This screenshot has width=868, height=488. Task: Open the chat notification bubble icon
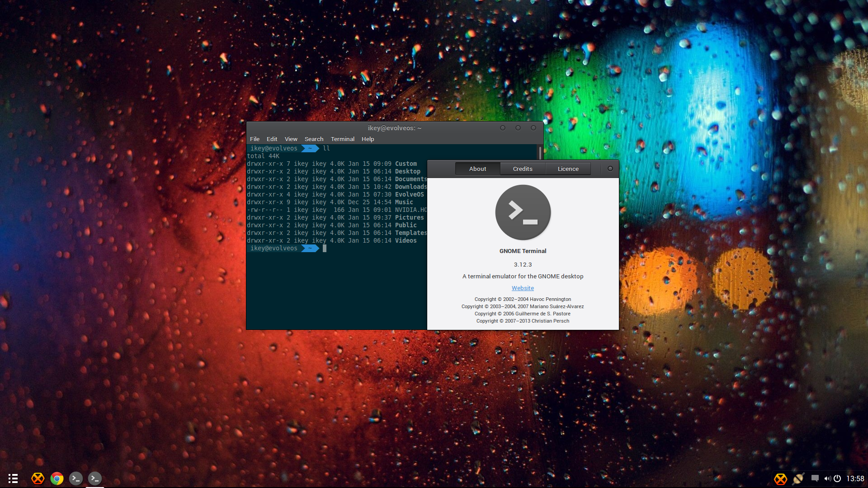click(x=815, y=478)
